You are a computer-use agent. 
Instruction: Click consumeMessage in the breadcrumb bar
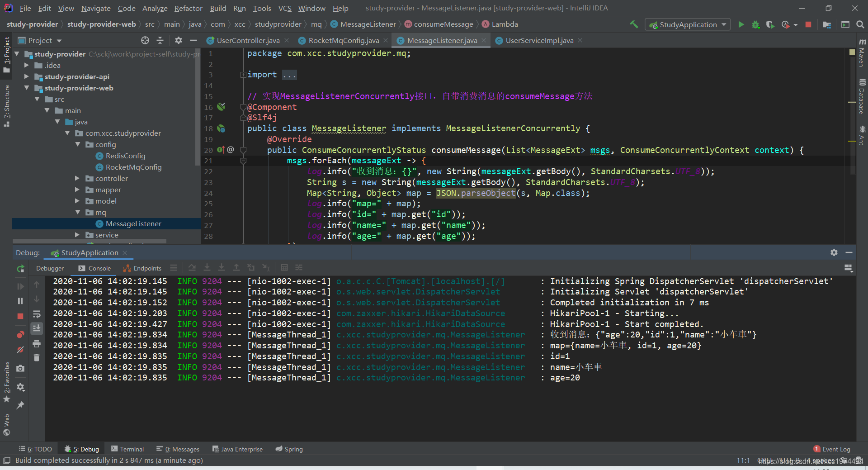point(443,24)
